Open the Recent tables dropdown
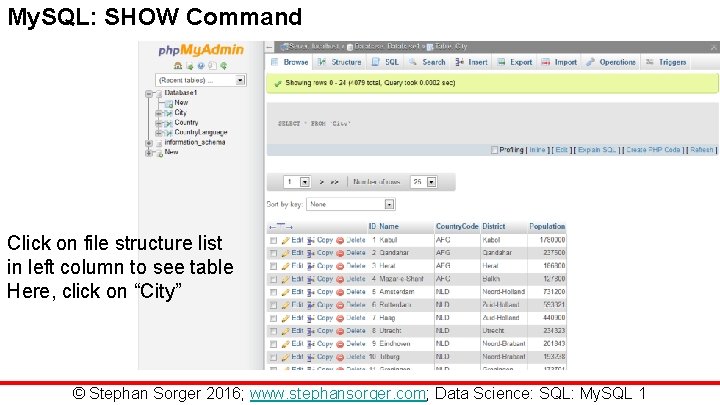Image resolution: width=720 pixels, height=405 pixels. coord(201,80)
